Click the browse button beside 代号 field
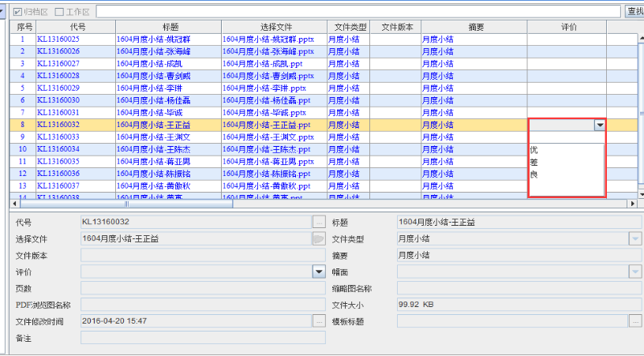This screenshot has height=356, width=644. (319, 222)
